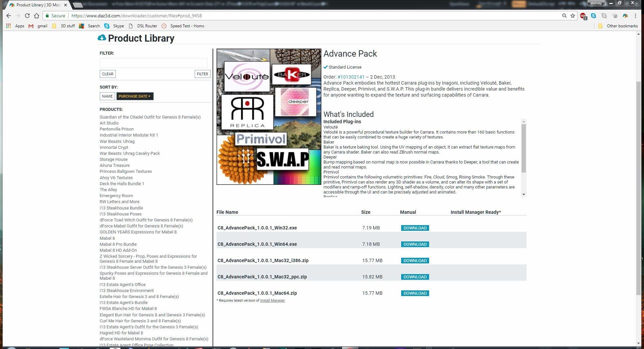Open Chrome's three-dot menu
Screen dimensions: 644x349
click(x=635, y=16)
